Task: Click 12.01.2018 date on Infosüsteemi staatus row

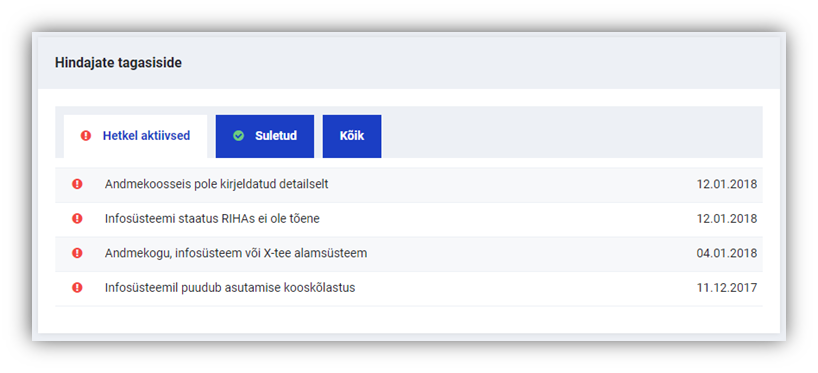Action: [x=727, y=219]
